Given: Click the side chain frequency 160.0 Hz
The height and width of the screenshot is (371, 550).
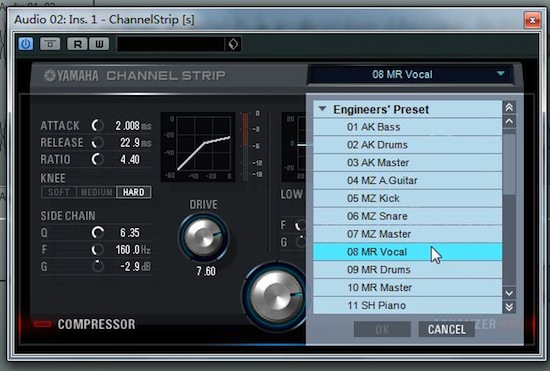Looking at the screenshot, I should tap(133, 250).
